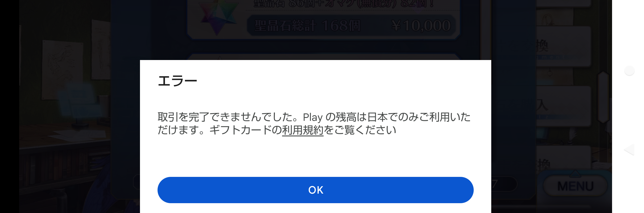Dismiss the error dialog with OK
The height and width of the screenshot is (213, 644).
[315, 190]
